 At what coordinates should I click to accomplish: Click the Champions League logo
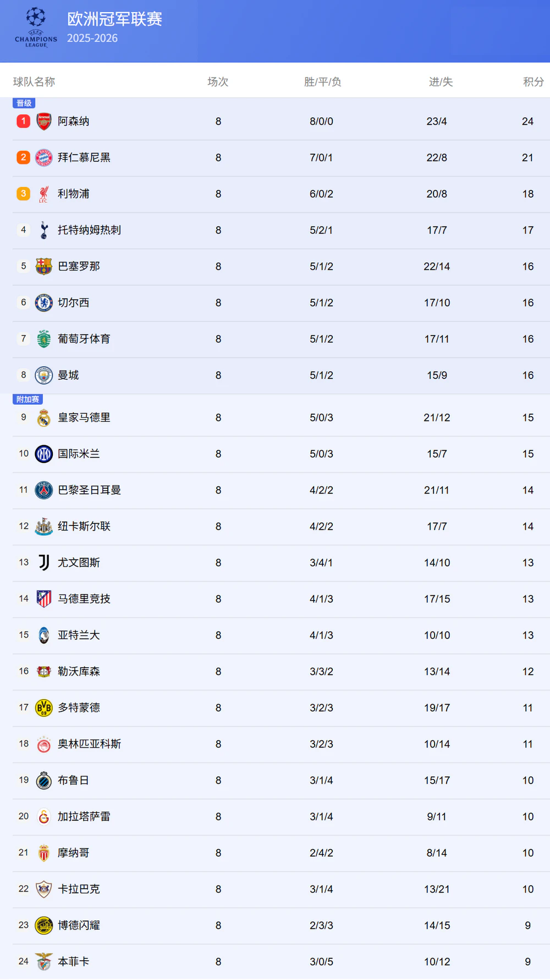pyautogui.click(x=36, y=27)
